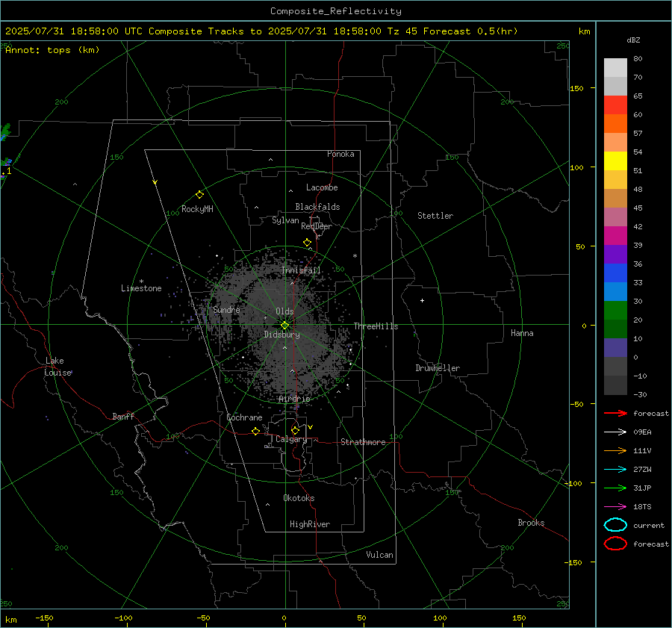
Task: Select dark blue swatch between 36 and 33
Action: point(615,273)
